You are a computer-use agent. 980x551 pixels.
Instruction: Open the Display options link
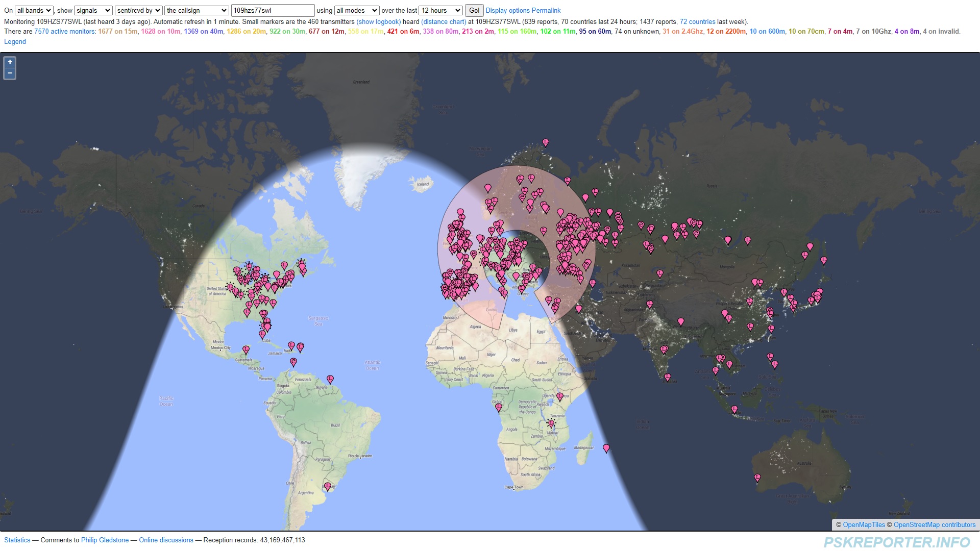coord(507,10)
